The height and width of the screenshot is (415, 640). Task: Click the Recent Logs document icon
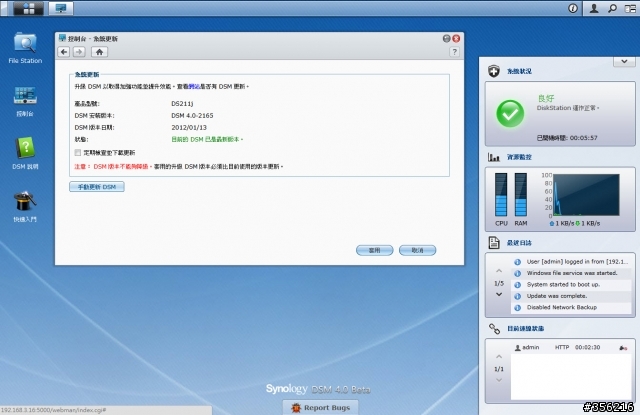[x=494, y=243]
